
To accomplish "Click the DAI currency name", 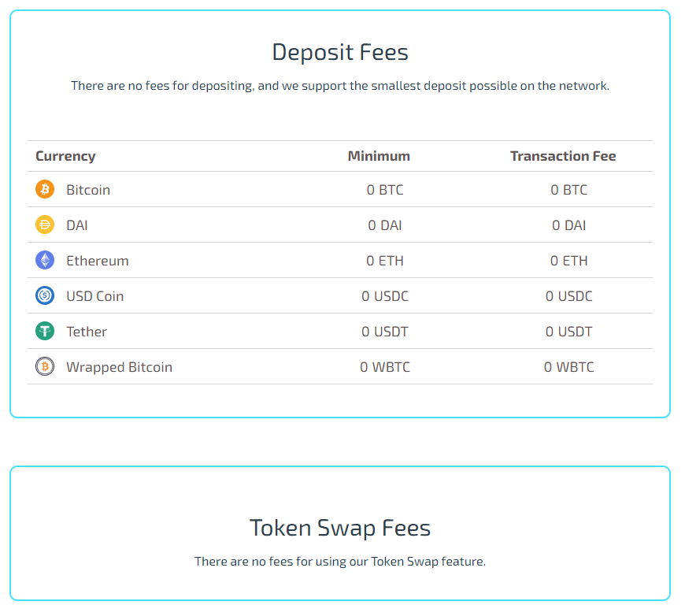I will click(77, 225).
